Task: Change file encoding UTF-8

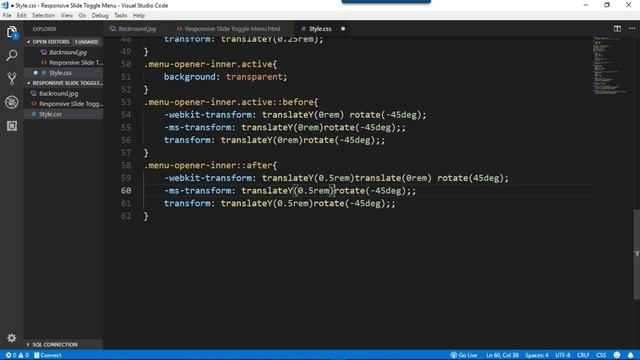Action: [563, 355]
